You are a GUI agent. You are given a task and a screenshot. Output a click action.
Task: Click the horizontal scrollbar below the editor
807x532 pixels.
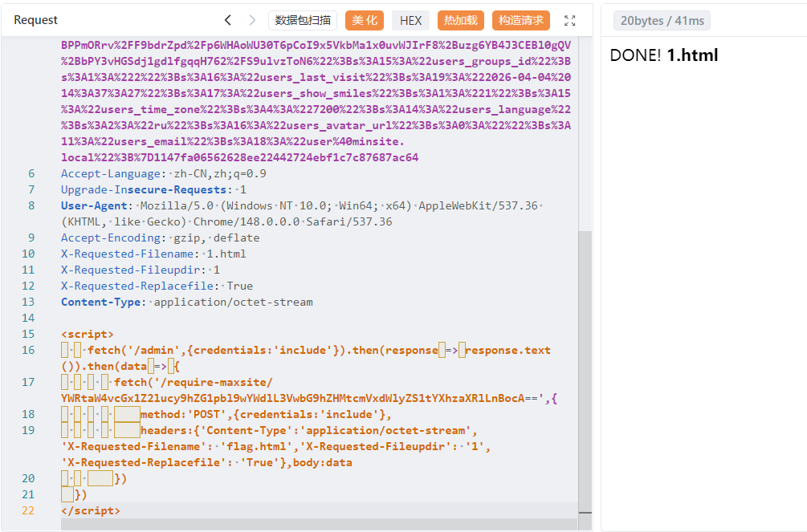pos(319,524)
